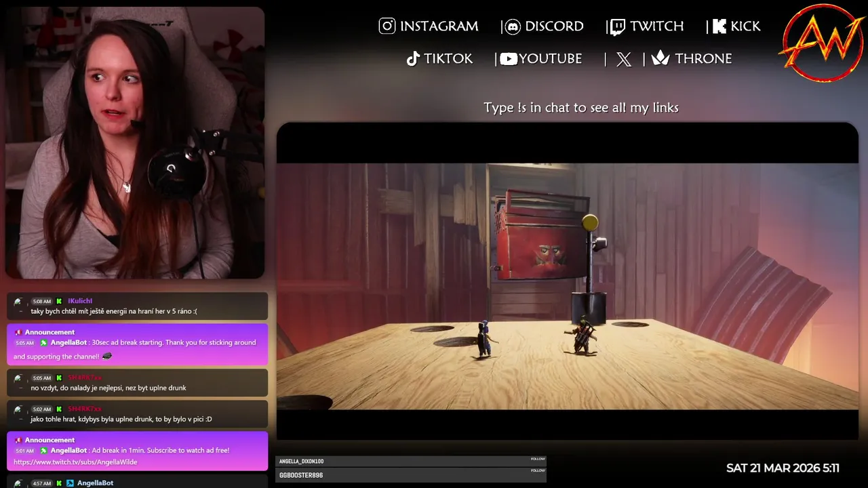
Task: Click the message 'jako tohle hrat, kdybys byla'
Action: tap(121, 420)
